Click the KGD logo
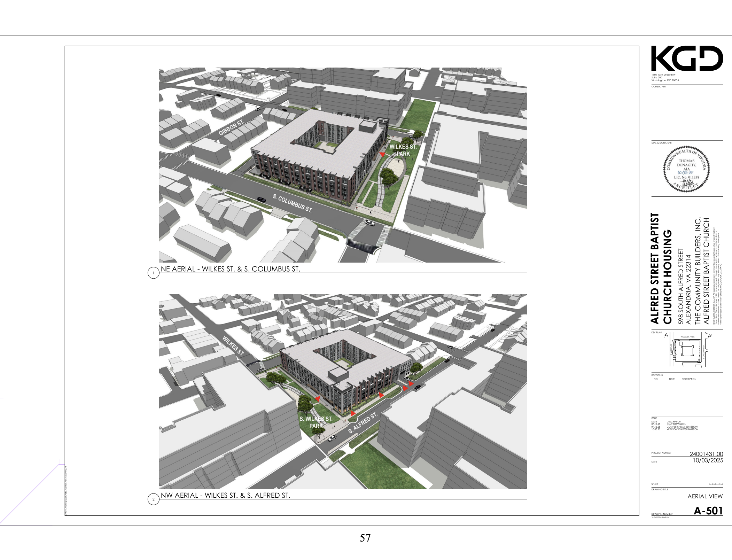732x560 pixels. [687, 59]
